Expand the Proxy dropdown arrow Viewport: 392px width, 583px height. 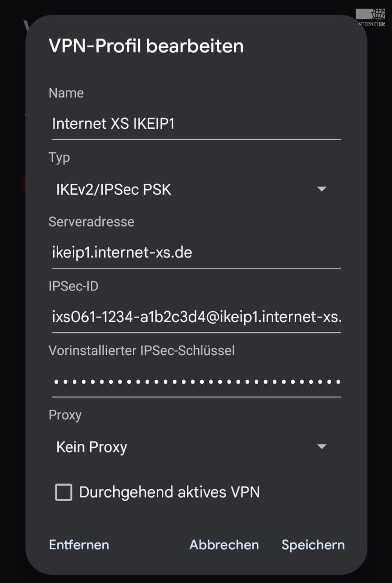(x=322, y=447)
